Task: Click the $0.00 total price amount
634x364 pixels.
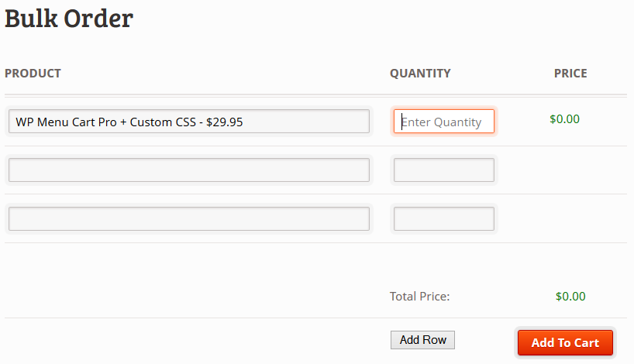Action: point(570,296)
